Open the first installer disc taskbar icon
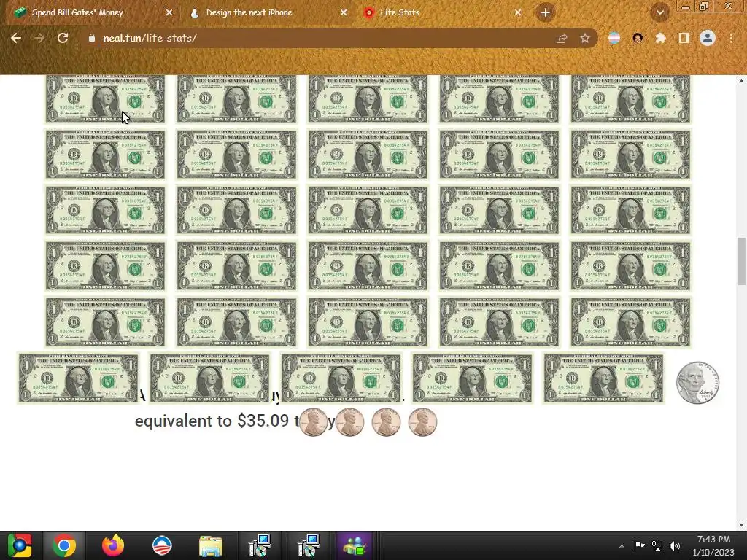 (260, 545)
